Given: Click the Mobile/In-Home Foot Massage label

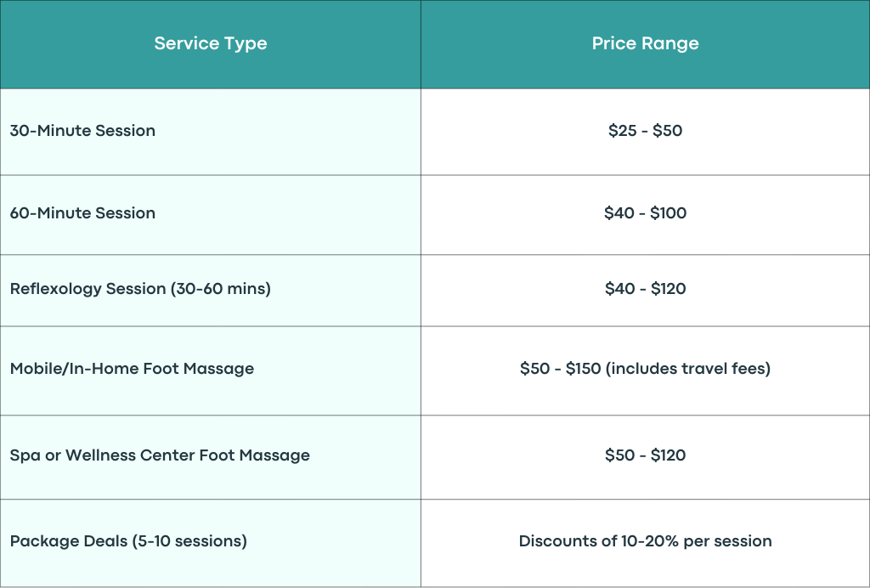Looking at the screenshot, I should pyautogui.click(x=132, y=369).
